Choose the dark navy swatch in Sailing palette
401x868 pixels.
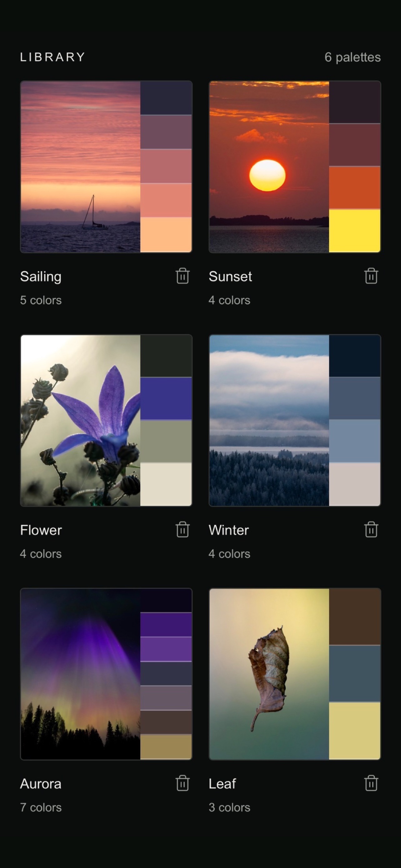(166, 98)
